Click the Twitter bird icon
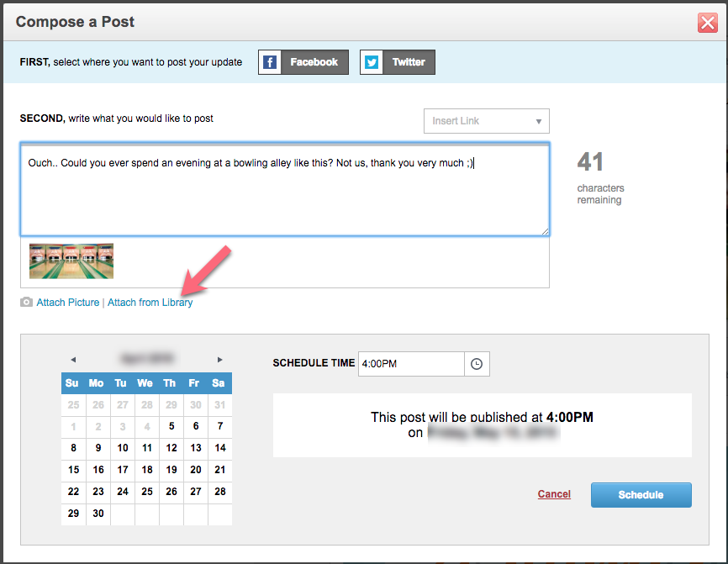 tap(372, 62)
